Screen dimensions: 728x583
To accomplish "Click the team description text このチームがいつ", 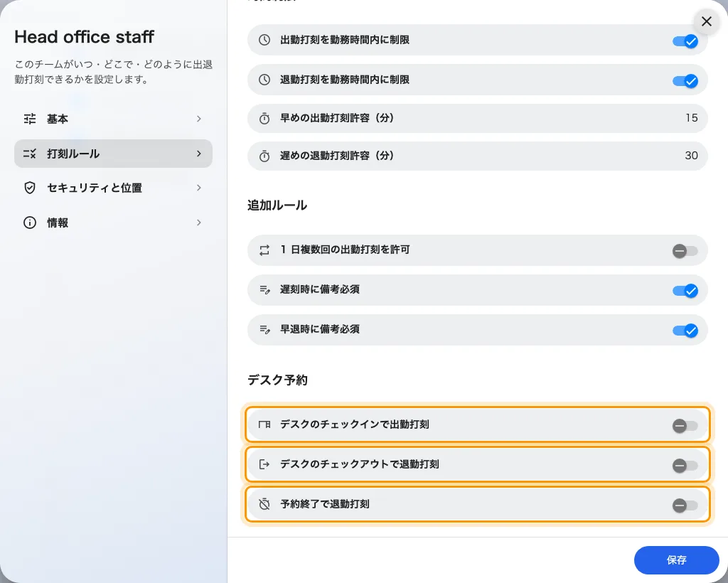I will pos(114,72).
